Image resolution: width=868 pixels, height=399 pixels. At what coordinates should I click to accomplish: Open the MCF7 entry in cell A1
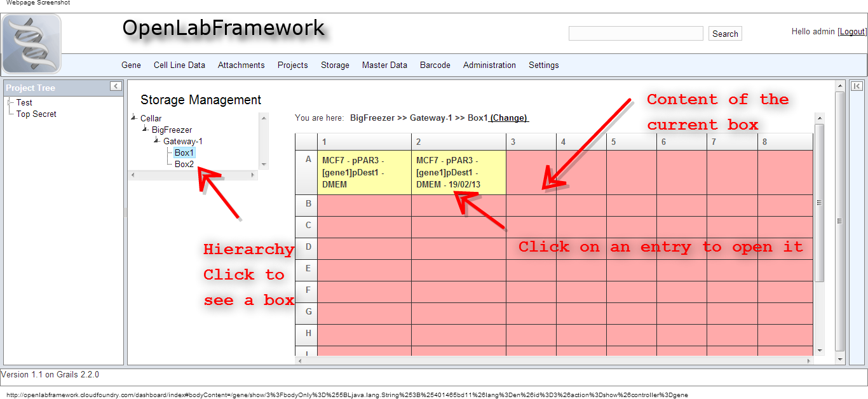(x=364, y=172)
